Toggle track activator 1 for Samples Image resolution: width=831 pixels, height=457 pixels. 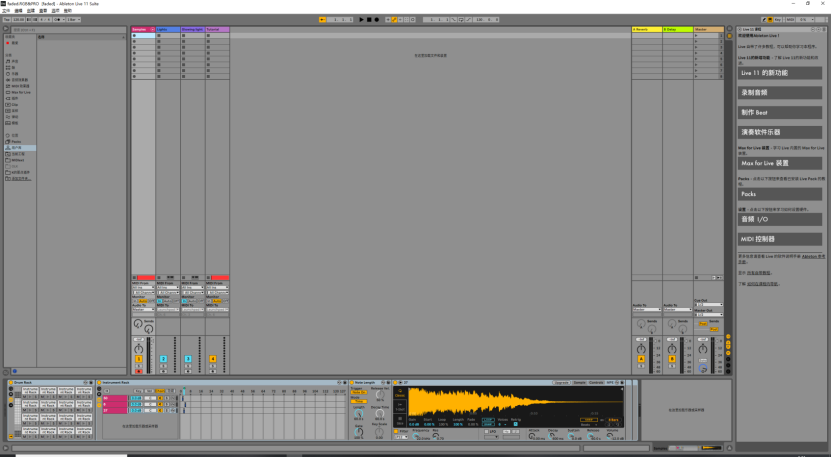(139, 359)
